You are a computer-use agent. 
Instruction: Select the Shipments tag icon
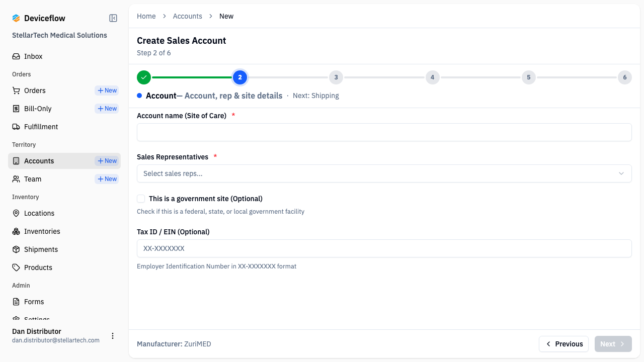pos(16,249)
